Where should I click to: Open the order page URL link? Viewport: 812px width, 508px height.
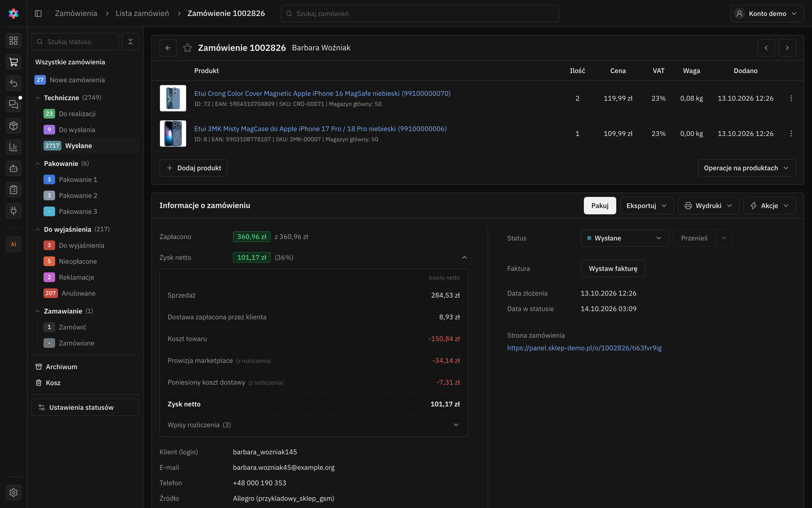tap(585, 348)
